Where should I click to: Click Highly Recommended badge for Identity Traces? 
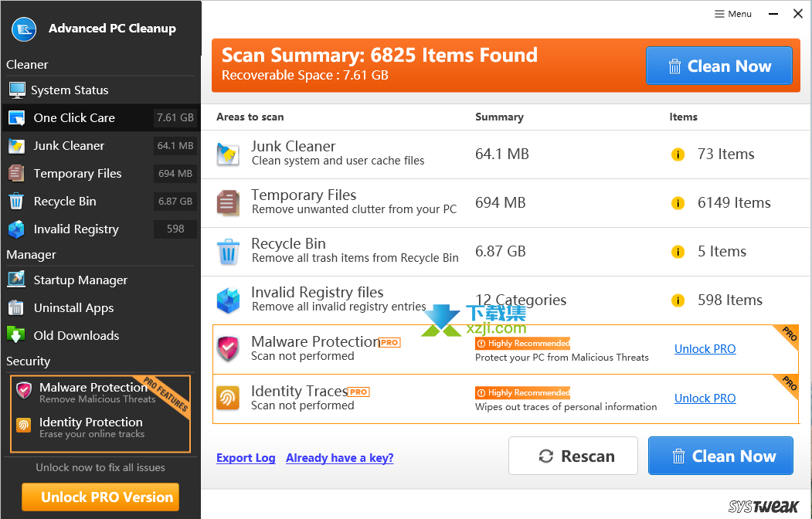[522, 393]
